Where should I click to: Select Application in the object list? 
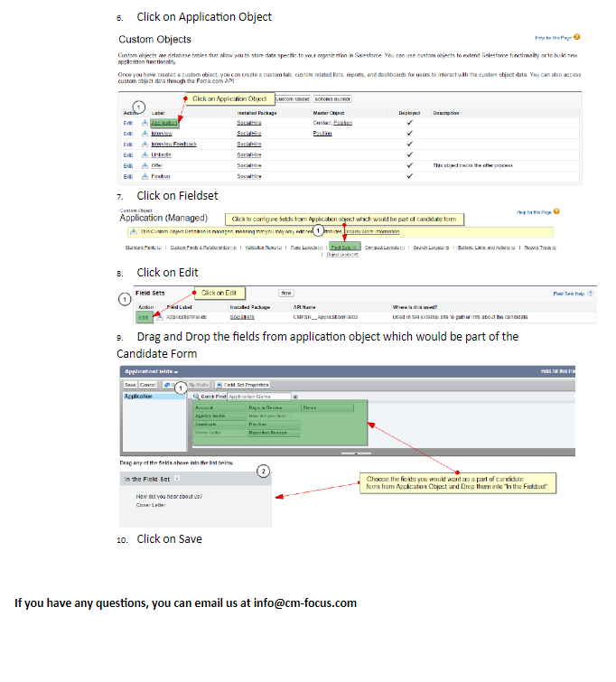click(x=154, y=397)
